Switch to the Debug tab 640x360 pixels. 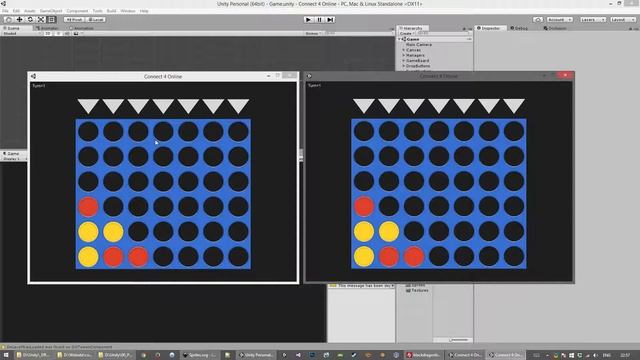click(520, 28)
